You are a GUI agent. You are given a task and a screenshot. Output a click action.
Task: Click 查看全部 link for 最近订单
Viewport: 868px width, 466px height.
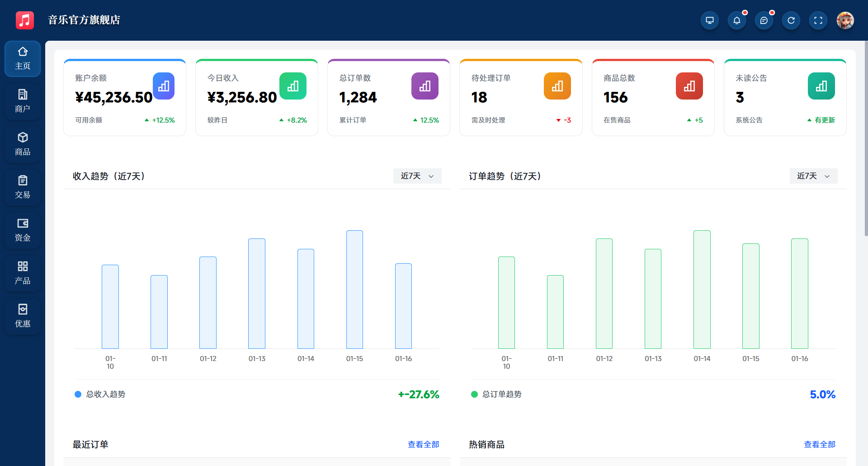pyautogui.click(x=423, y=444)
